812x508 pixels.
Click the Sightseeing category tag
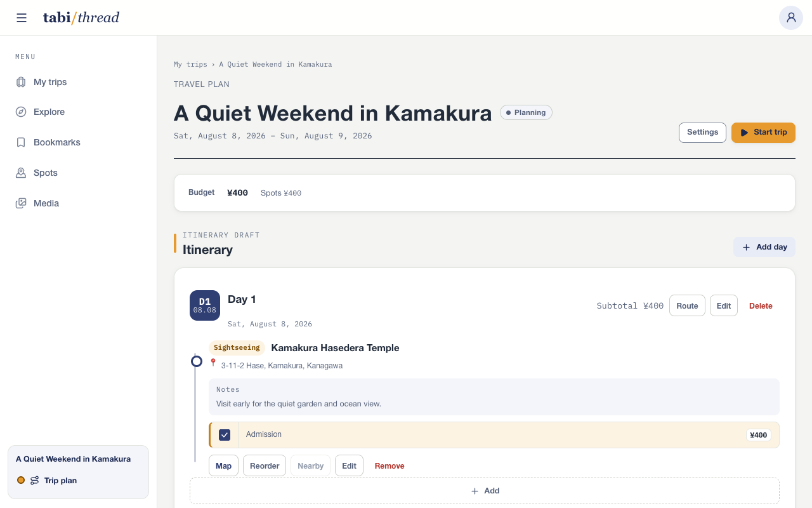(237, 348)
